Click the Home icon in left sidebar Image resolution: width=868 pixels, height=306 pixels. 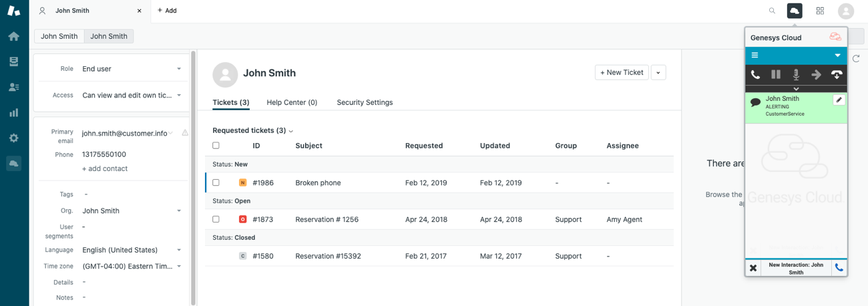pyautogui.click(x=14, y=36)
